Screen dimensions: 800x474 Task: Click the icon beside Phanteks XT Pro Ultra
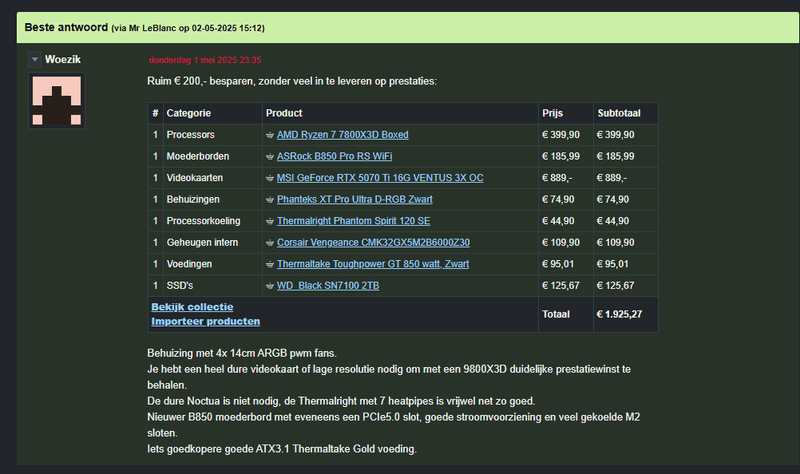[270, 200]
